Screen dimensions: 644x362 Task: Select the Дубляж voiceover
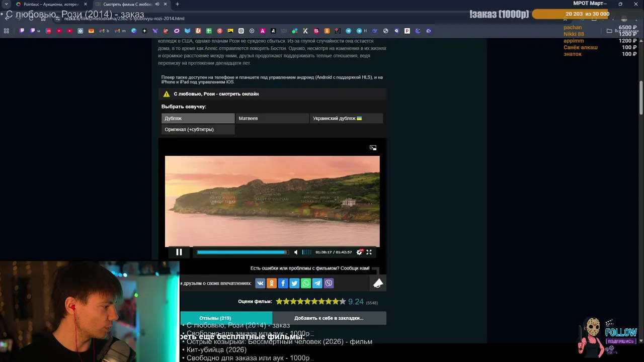(198, 118)
